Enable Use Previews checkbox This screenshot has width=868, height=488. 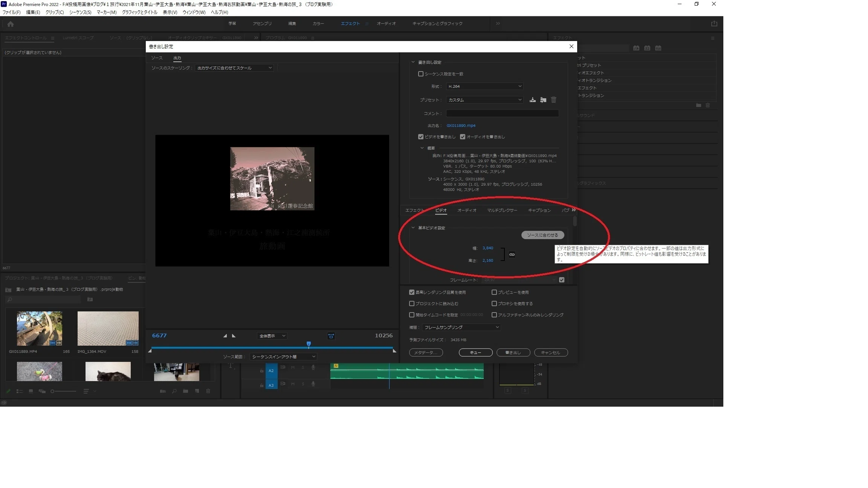click(494, 292)
